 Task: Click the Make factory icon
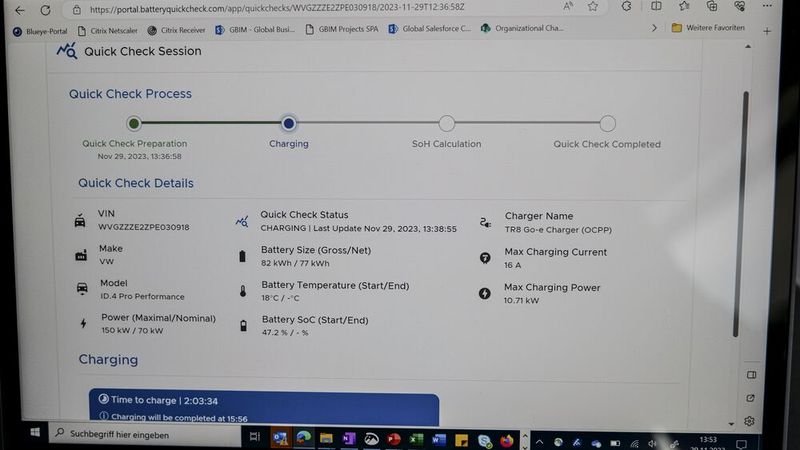pyautogui.click(x=81, y=255)
